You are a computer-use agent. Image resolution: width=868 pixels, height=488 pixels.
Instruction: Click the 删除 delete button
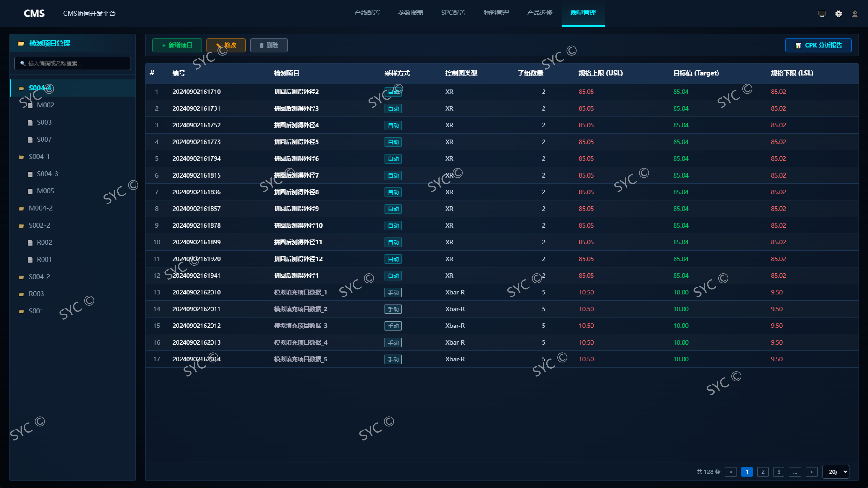coord(269,46)
